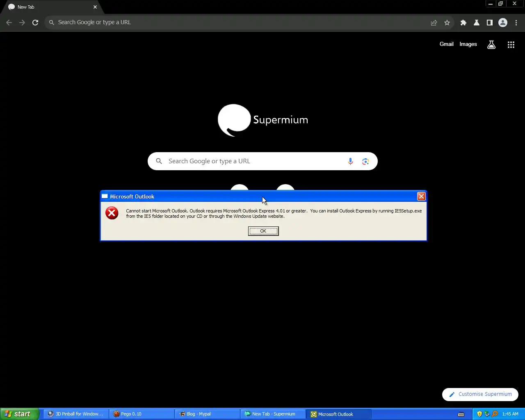Click the browser forward arrow

[22, 23]
